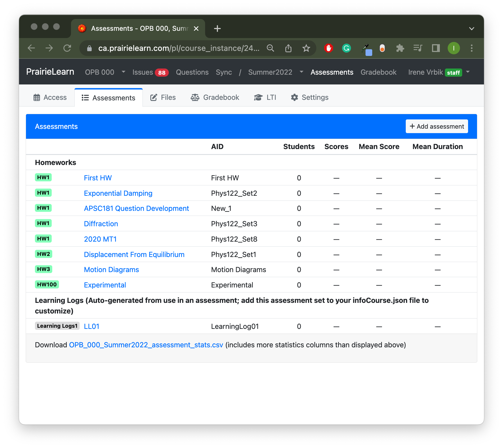The width and height of the screenshot is (503, 448).
Task: Open the media control playlist icon
Action: click(418, 48)
